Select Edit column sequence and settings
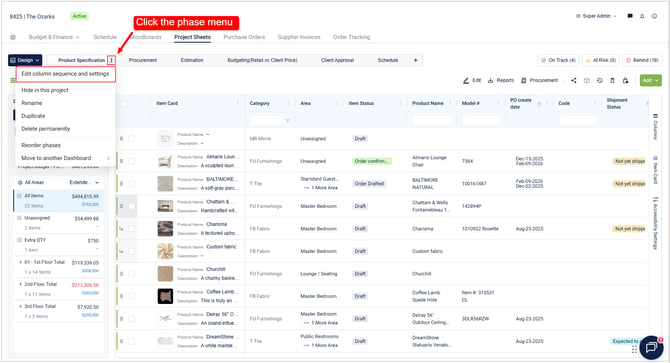This screenshot has height=363, width=670. coord(65,74)
